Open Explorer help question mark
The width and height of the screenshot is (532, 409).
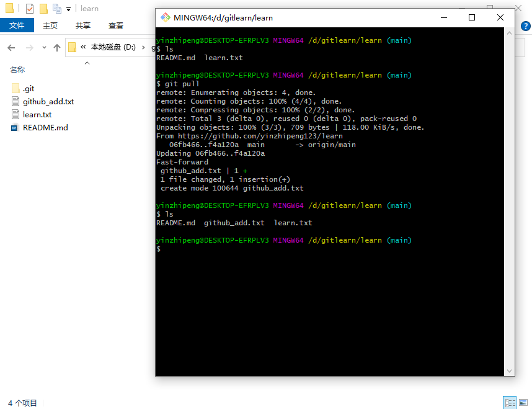point(525,26)
